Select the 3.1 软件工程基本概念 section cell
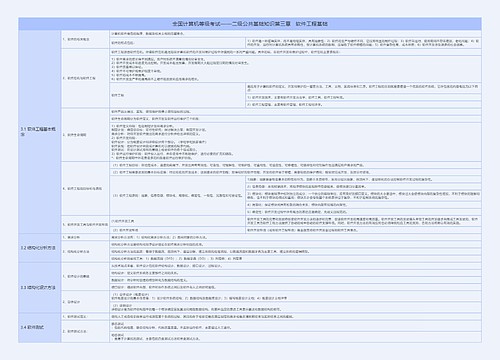This screenshot has width=500, height=360. coord(40,132)
